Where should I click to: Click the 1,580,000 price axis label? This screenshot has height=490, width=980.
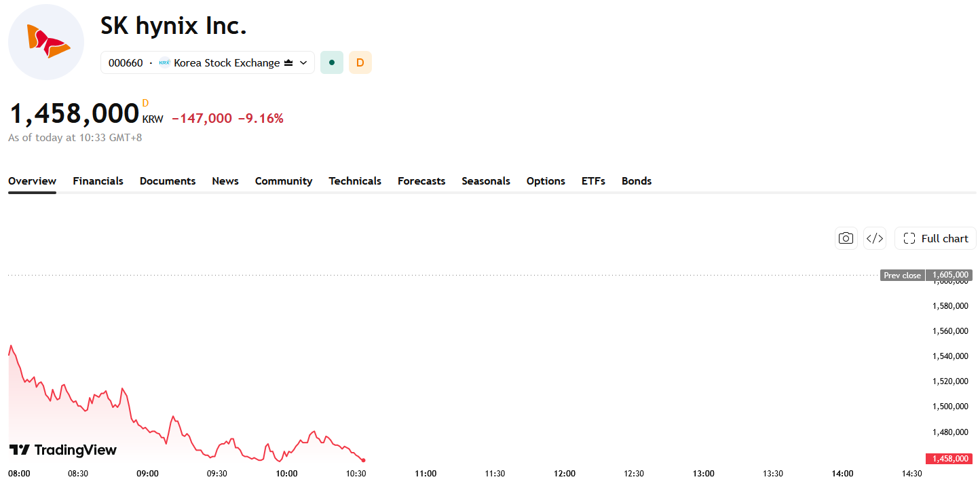tap(950, 306)
